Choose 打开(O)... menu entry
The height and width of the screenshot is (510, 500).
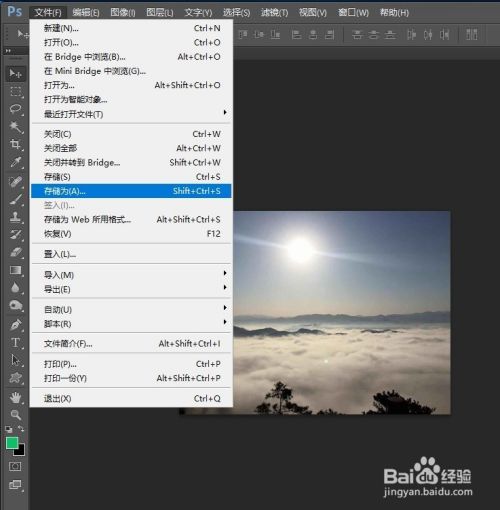point(131,43)
